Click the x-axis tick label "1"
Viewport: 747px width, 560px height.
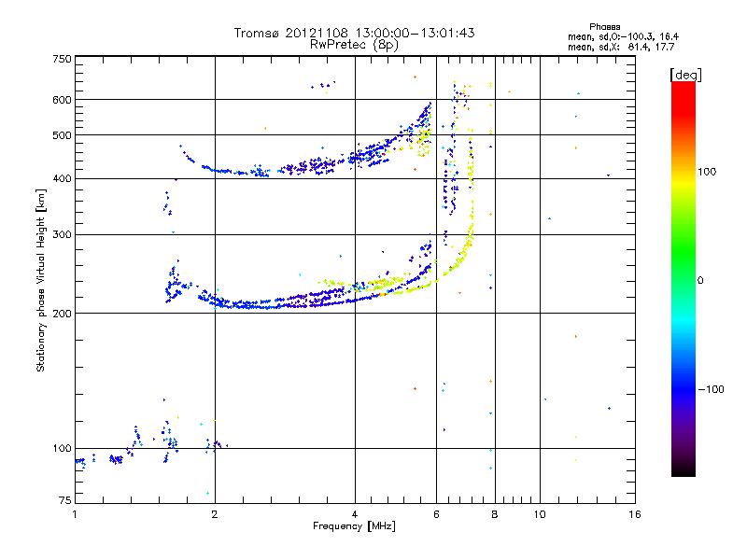coord(75,514)
